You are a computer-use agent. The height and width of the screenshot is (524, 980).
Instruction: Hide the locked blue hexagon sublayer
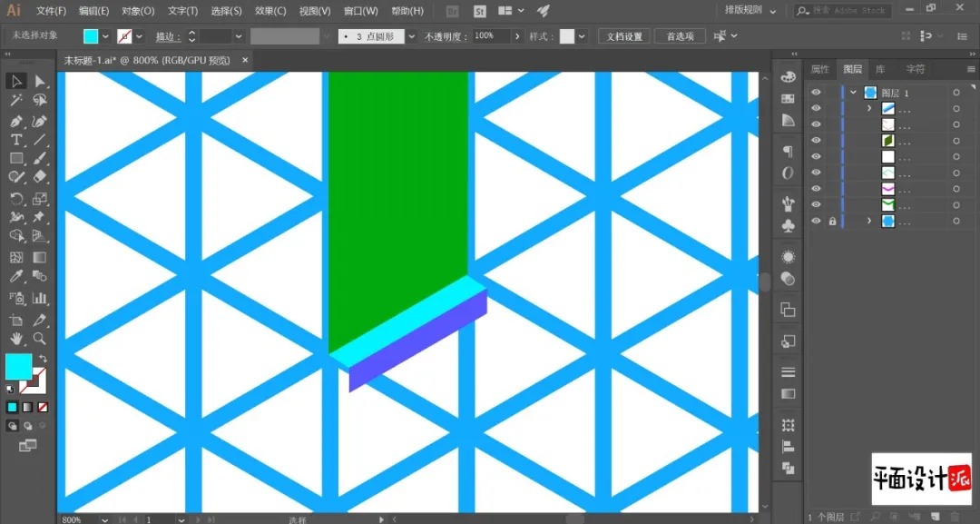816,221
